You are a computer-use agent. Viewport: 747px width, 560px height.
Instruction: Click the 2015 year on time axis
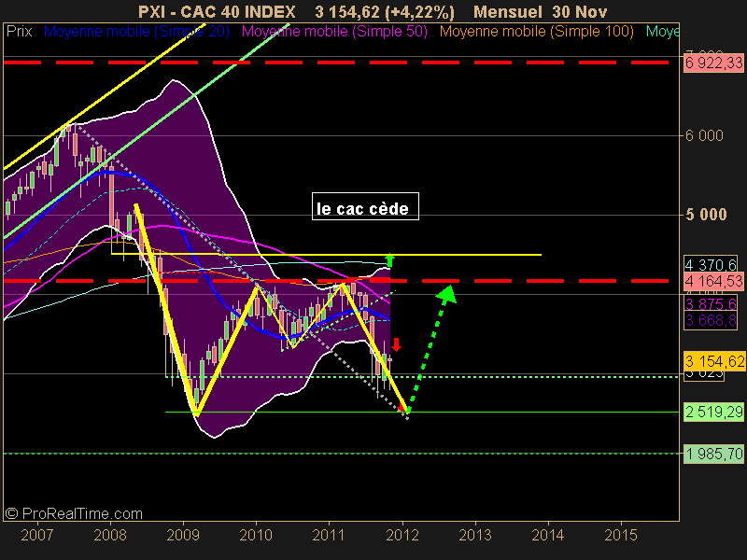(x=621, y=535)
